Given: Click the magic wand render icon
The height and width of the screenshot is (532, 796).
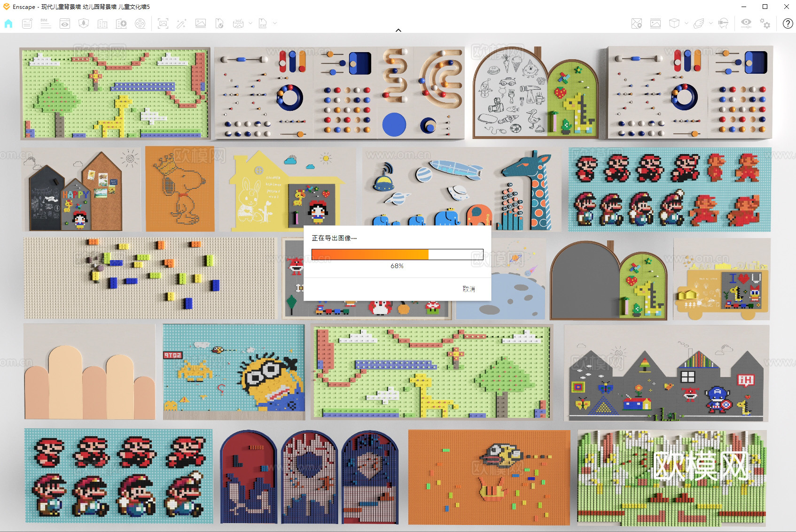Looking at the screenshot, I should [182, 23].
